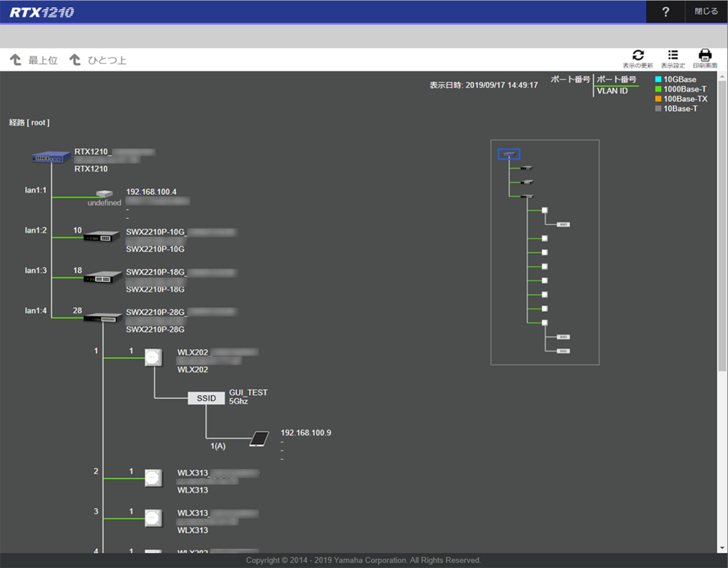Click the 192.168.100.4 address text
Screen dimensions: 728x568
click(152, 192)
